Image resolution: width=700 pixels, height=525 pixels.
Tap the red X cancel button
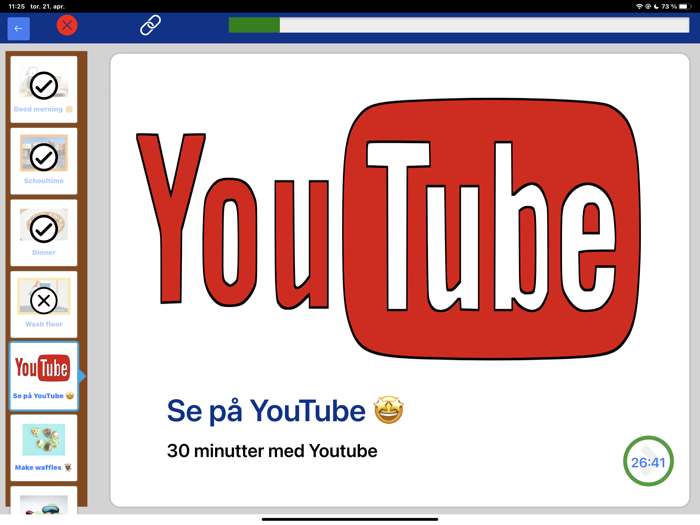coord(67,25)
